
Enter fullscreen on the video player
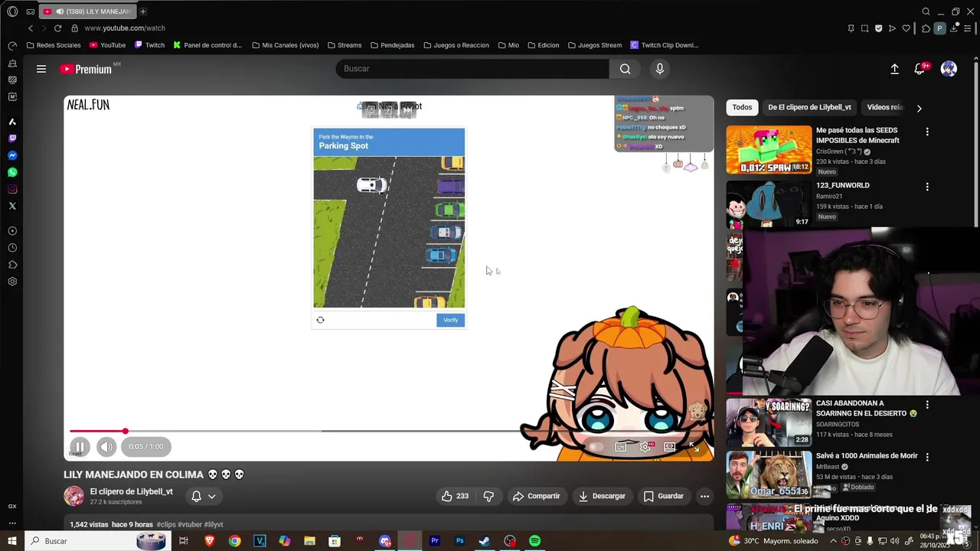tap(693, 447)
